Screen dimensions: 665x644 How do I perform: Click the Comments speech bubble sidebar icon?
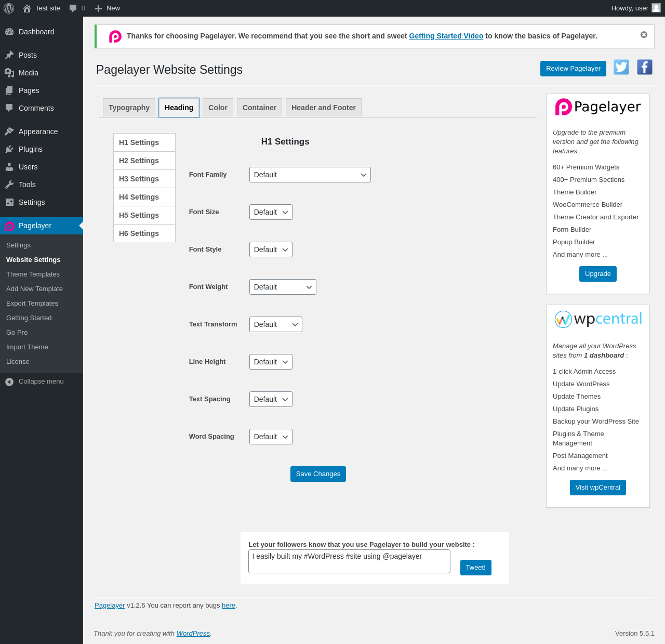[x=9, y=108]
